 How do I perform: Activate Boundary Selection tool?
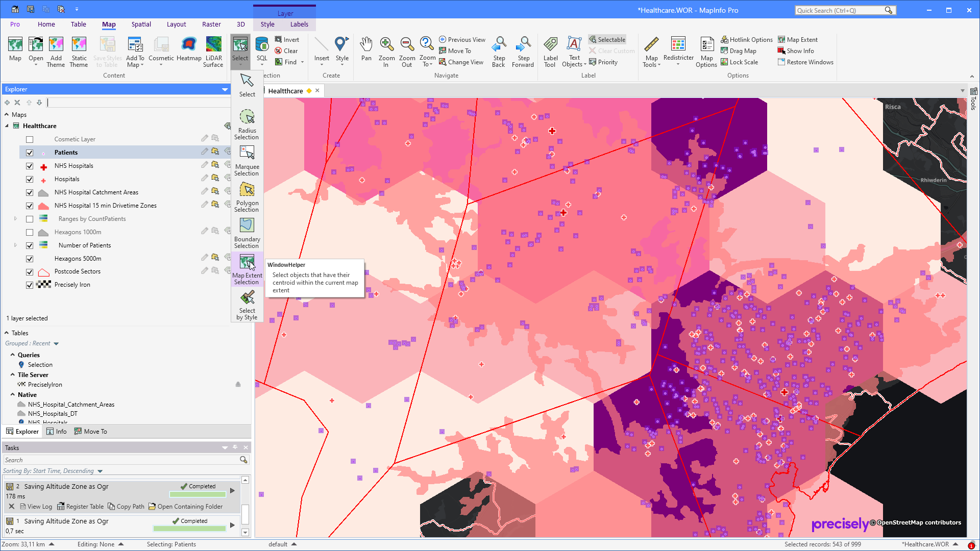point(247,233)
